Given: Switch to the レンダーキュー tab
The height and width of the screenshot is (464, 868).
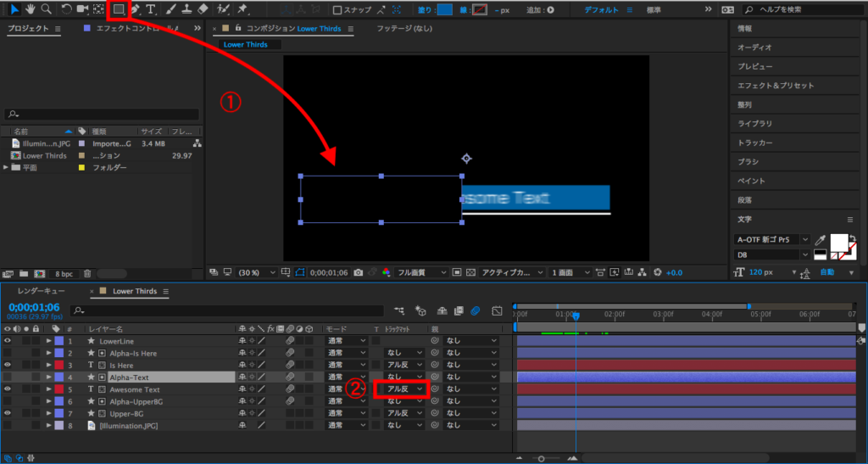Looking at the screenshot, I should click(x=41, y=291).
